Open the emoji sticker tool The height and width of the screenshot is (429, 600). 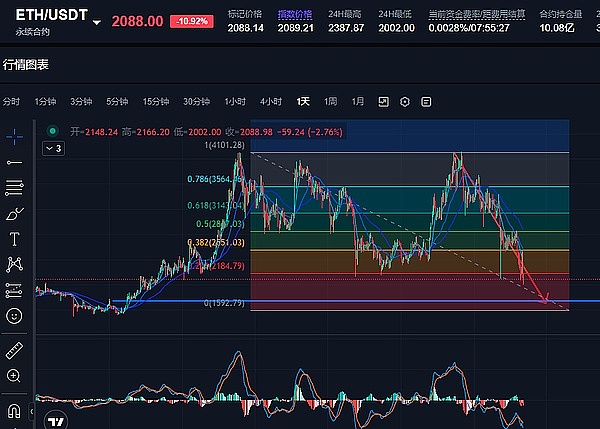tap(14, 315)
